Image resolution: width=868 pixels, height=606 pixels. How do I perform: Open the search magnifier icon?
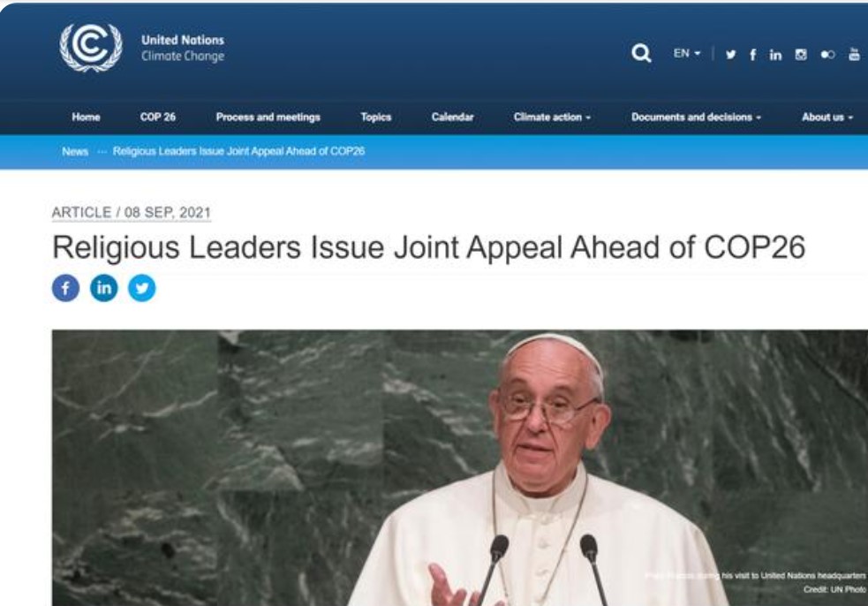641,53
